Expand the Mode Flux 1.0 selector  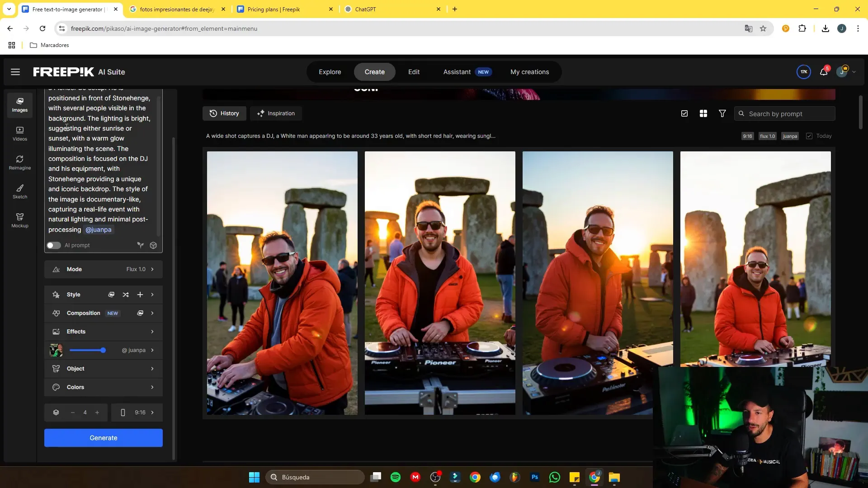tap(104, 269)
